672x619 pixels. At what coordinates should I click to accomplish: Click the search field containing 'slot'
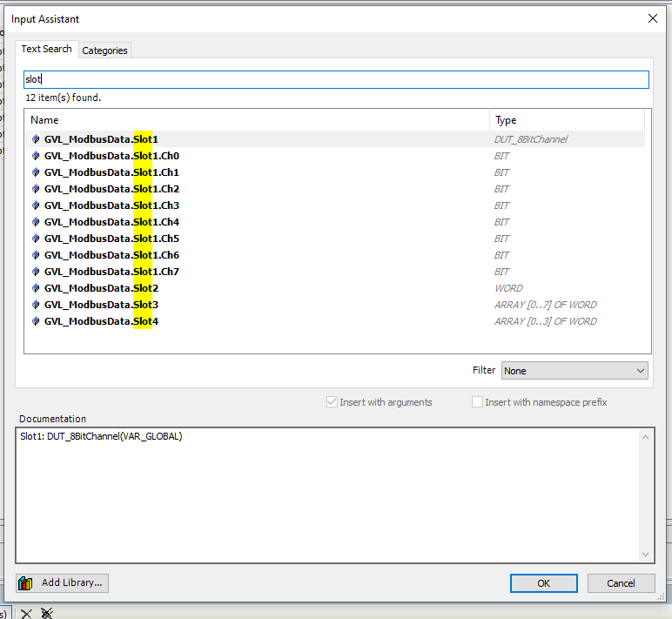click(336, 80)
